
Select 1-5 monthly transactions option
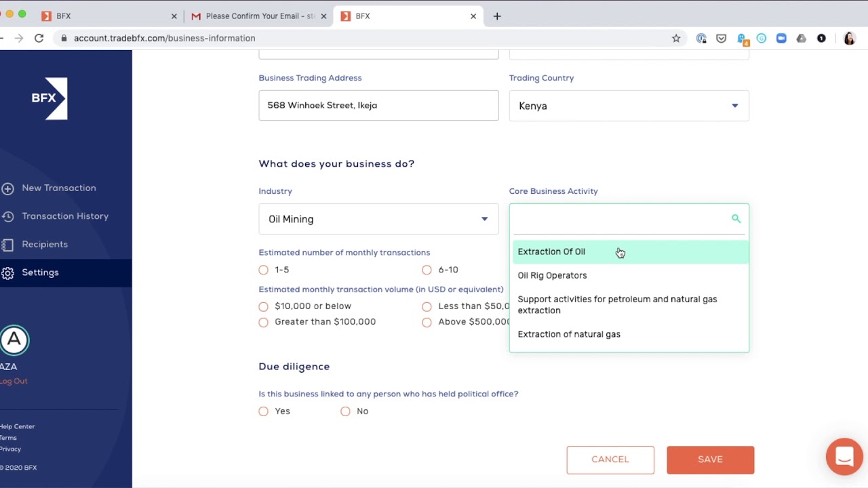[x=264, y=270]
